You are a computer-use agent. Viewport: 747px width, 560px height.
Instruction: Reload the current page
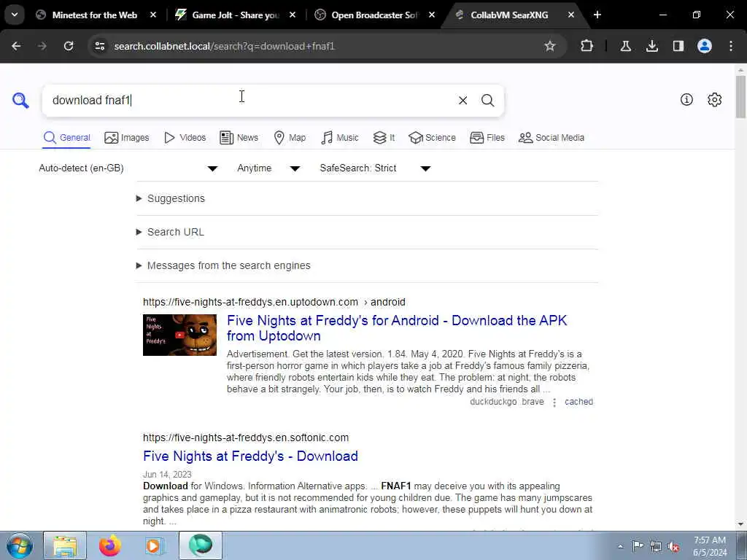click(x=69, y=46)
